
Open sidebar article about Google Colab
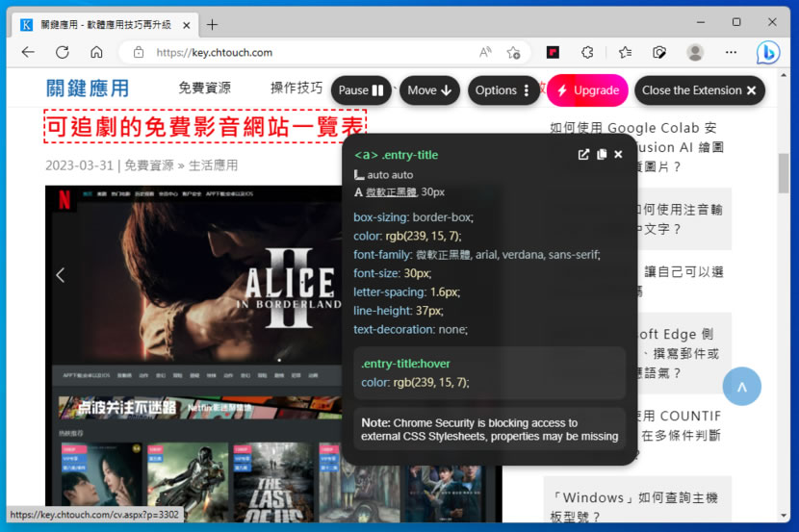(x=637, y=146)
